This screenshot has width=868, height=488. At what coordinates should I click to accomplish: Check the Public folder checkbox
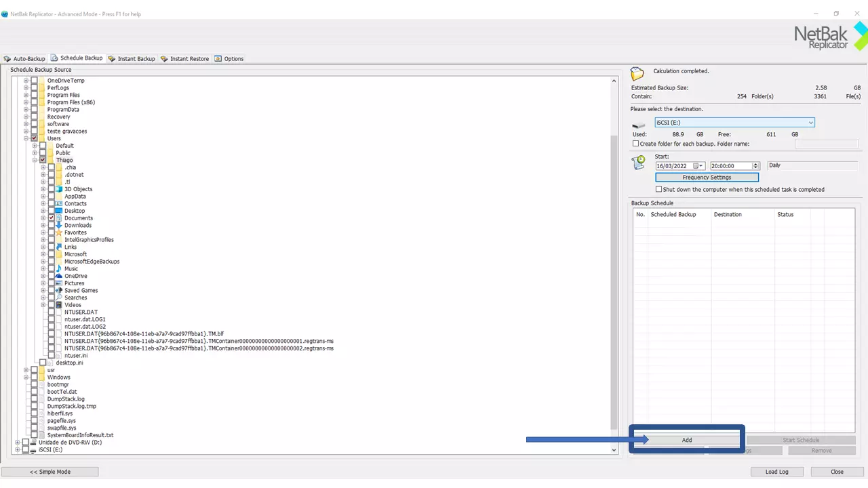tap(43, 153)
